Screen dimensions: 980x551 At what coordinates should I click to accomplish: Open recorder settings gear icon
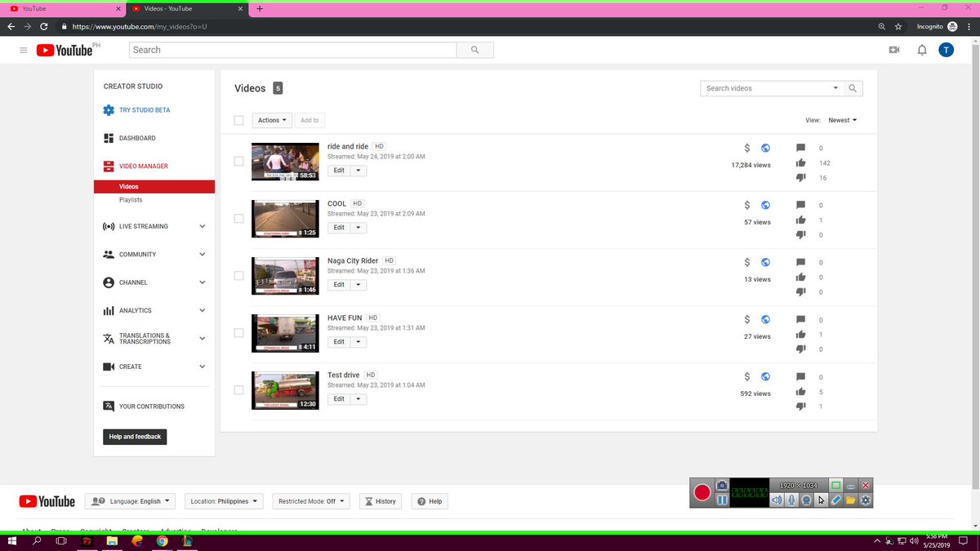(866, 500)
